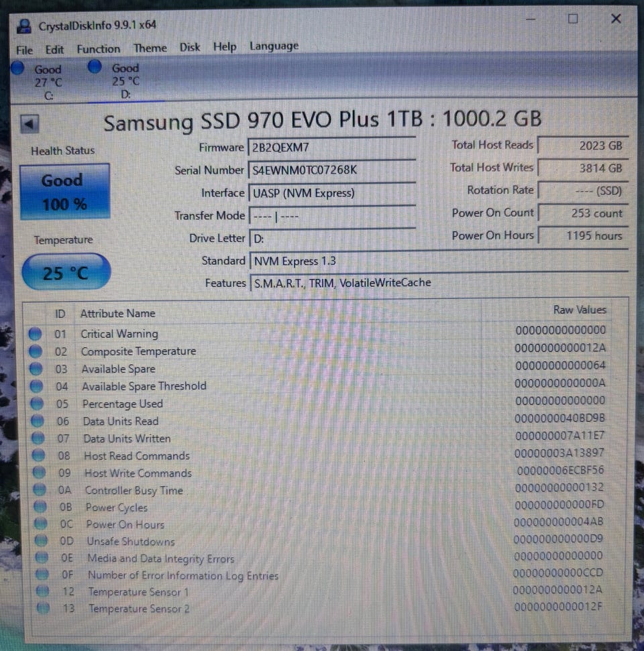The height and width of the screenshot is (651, 644).
Task: Click the Drive Letter field D:
Action: coord(333,238)
